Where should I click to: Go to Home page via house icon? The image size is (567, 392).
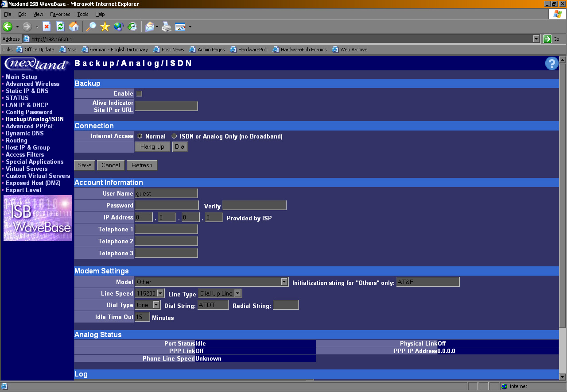pos(74,27)
